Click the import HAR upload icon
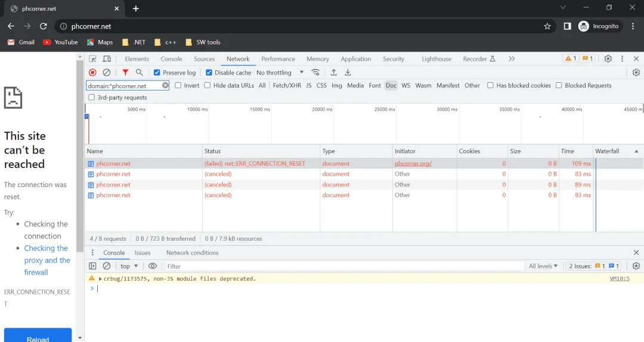The image size is (644, 342). 333,72
